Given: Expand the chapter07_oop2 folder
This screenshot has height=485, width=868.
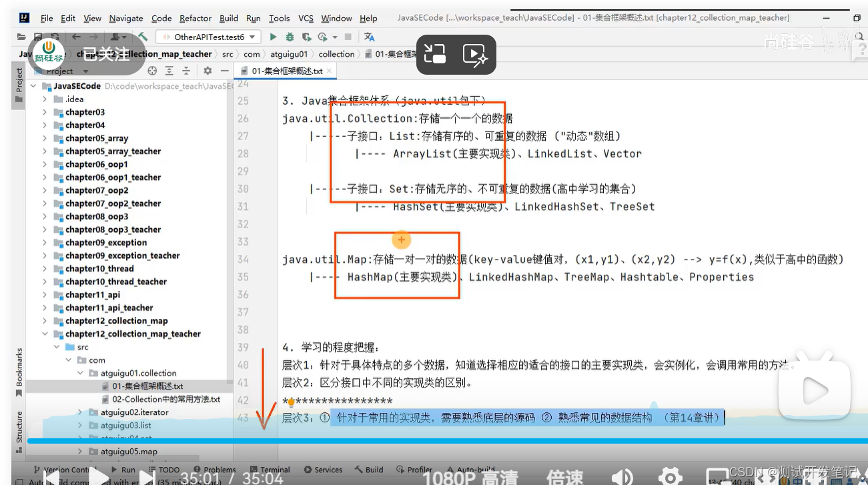Looking at the screenshot, I should [45, 190].
